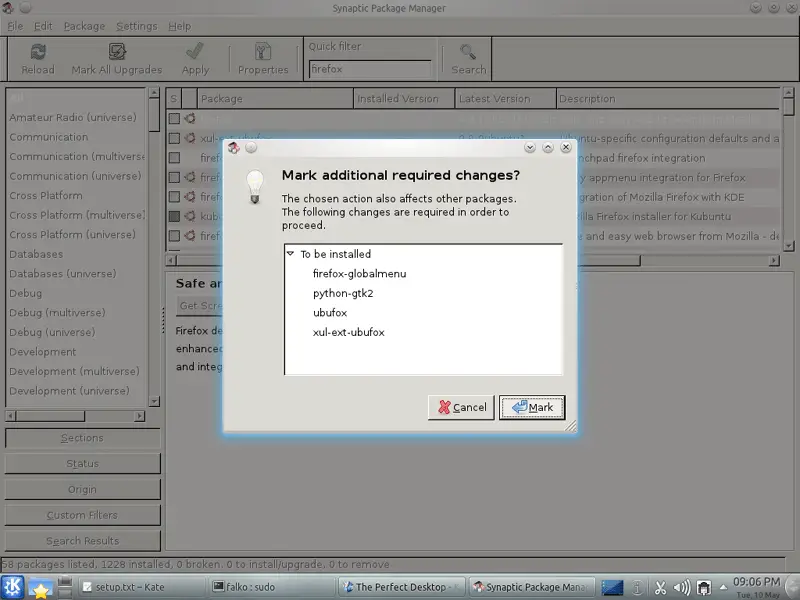Click the blue desktop pager icon in taskbar

[612, 588]
